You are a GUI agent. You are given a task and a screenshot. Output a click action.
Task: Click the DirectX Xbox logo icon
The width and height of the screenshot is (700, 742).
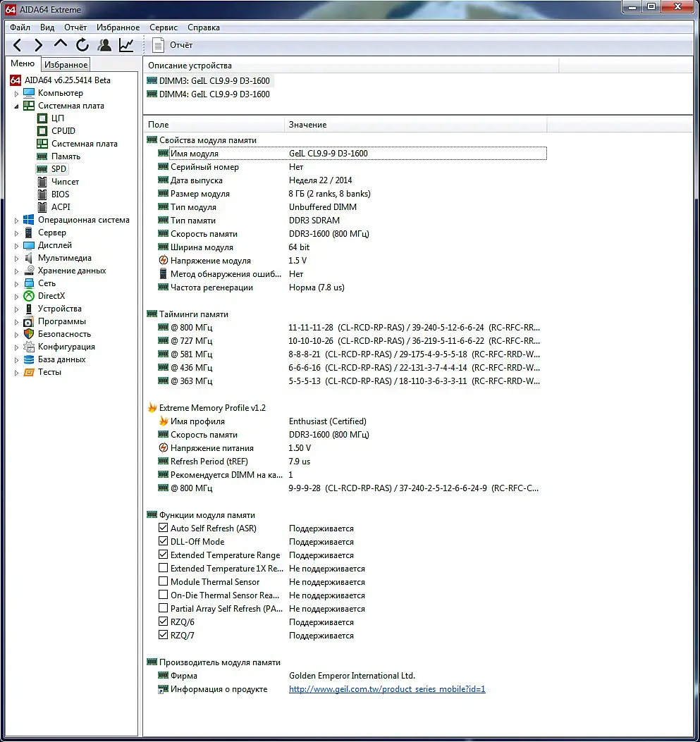29,296
